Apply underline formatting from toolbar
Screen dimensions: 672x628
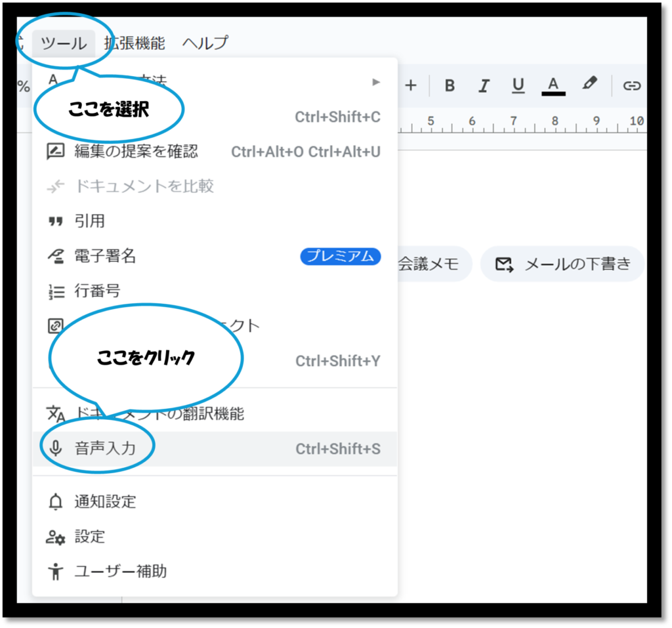click(x=518, y=85)
